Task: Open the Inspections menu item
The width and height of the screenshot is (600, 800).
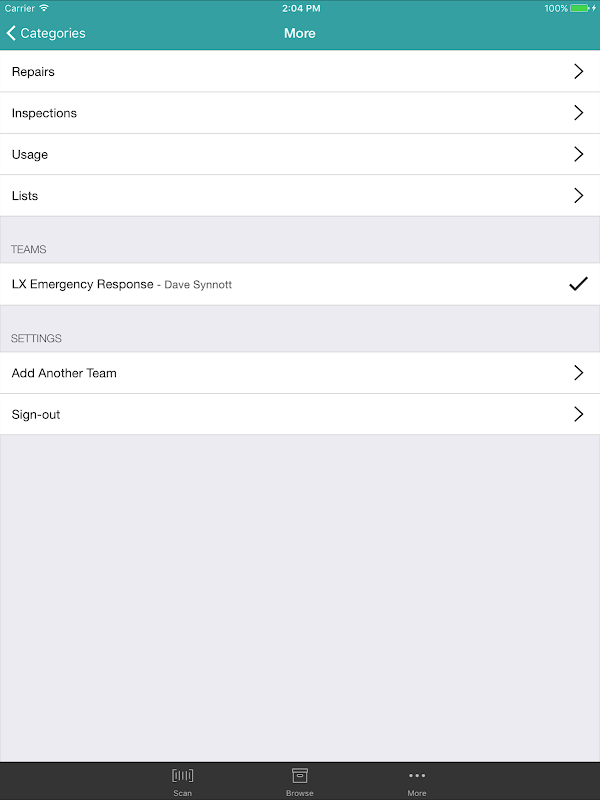Action: (45, 113)
